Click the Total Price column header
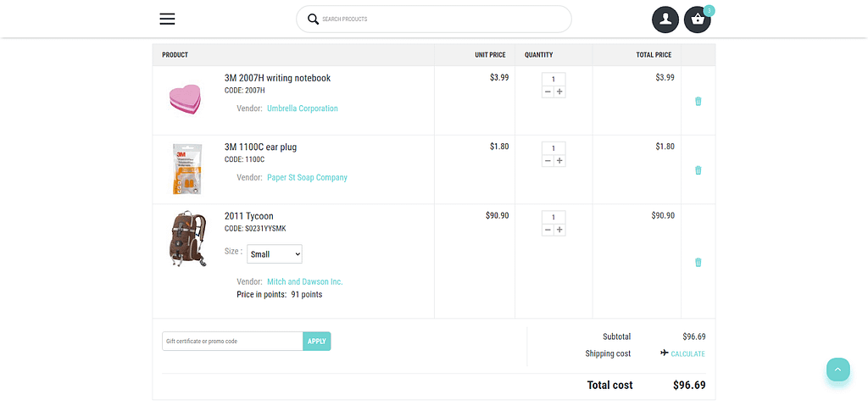 click(654, 55)
